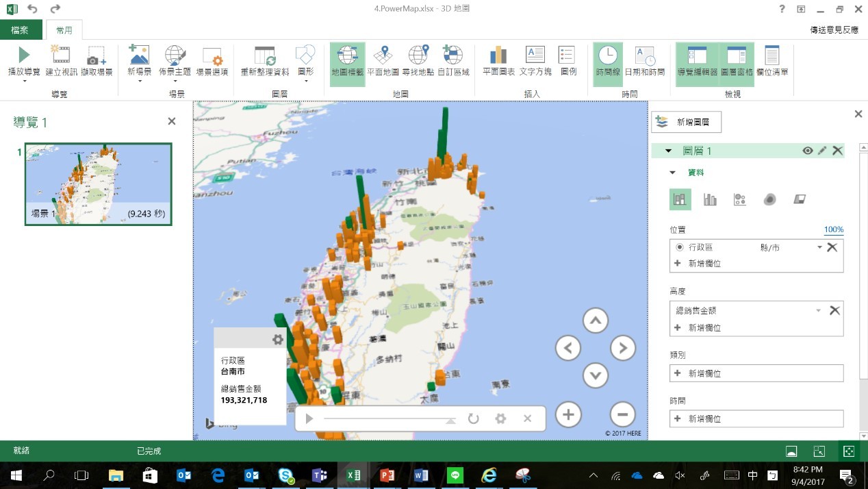Toggle timeline loop replay icon

pyautogui.click(x=473, y=418)
